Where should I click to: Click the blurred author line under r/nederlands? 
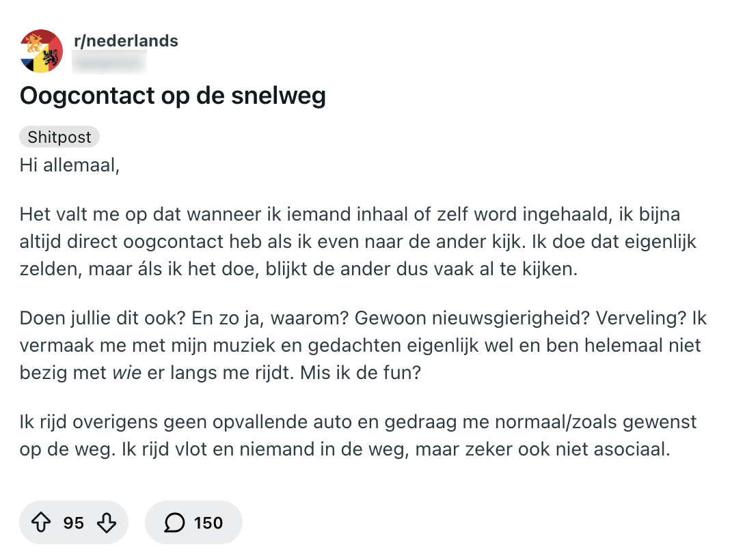[x=109, y=63]
